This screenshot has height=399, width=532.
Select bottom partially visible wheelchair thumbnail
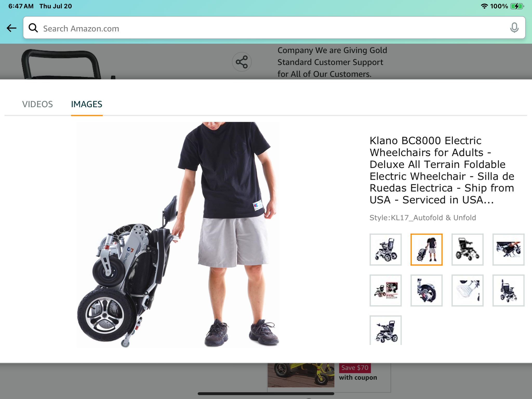coord(385,330)
